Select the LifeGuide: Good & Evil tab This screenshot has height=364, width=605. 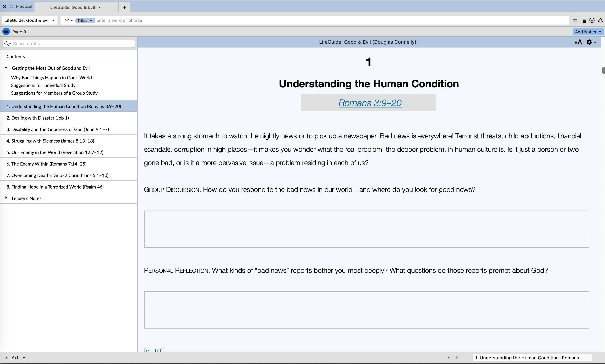73,7
